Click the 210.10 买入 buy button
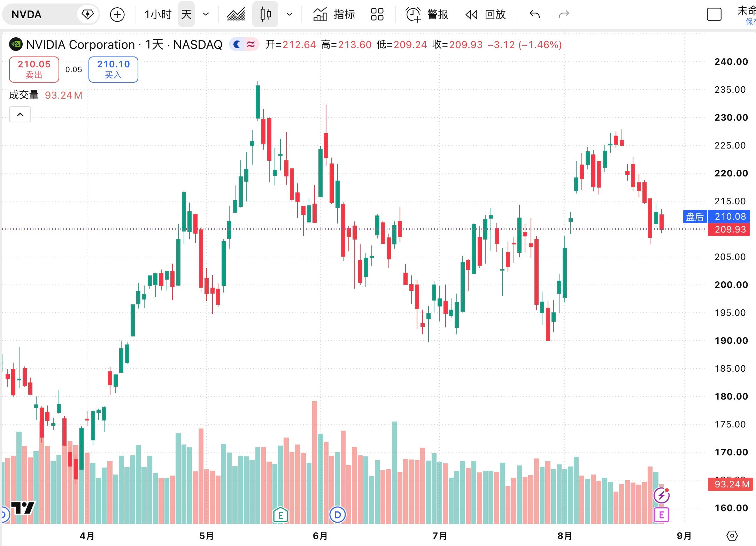This screenshot has width=756, height=546. (x=113, y=70)
